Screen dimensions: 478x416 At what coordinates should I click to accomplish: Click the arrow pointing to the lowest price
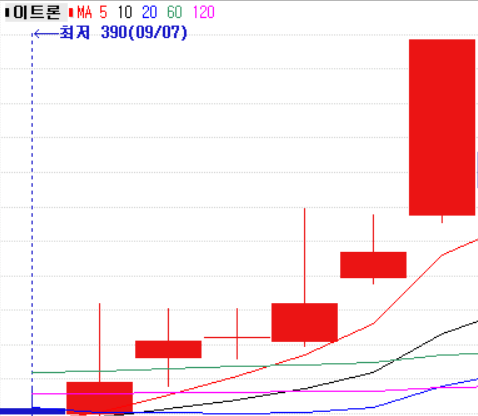point(46,33)
